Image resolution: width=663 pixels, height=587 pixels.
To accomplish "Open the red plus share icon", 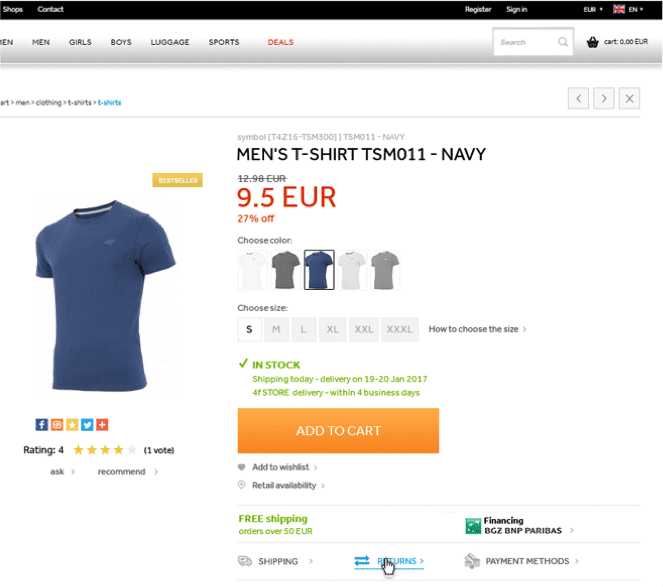I will pos(102,425).
